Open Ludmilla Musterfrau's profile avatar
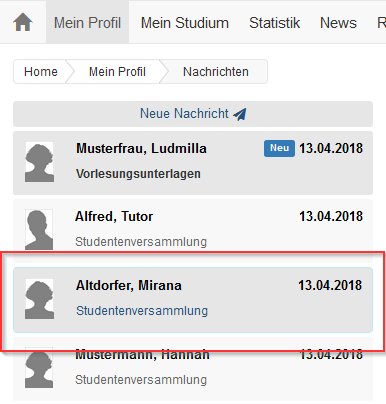Viewport: 386px width, 404px height. (x=39, y=162)
